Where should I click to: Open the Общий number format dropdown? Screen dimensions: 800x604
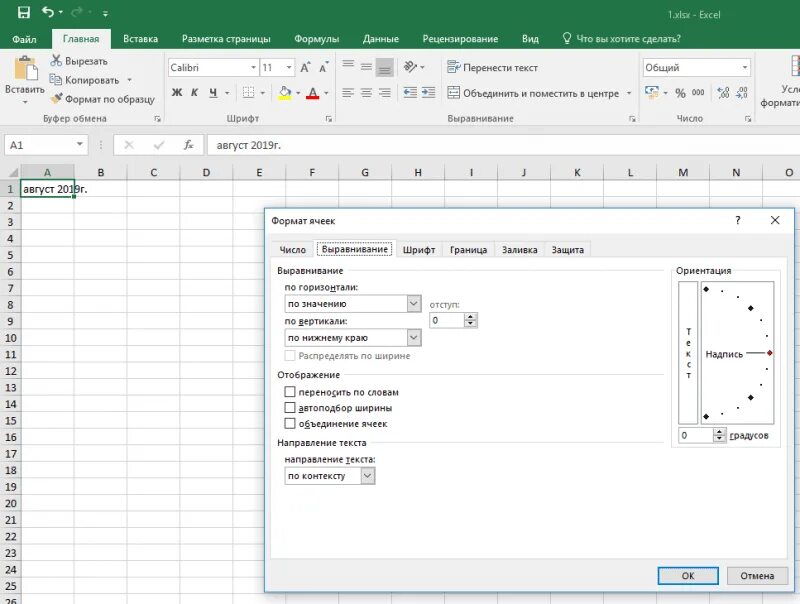pos(744,67)
